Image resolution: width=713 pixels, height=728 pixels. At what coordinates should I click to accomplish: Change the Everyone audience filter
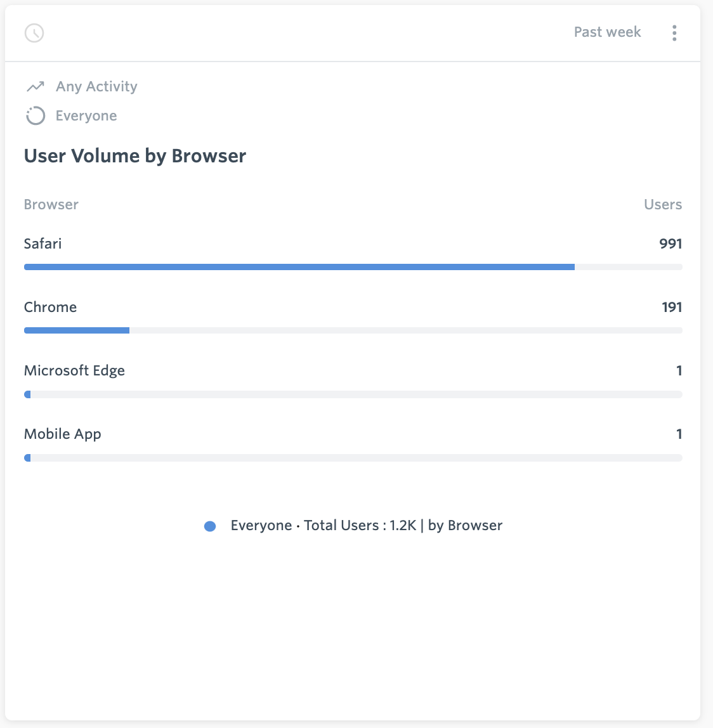tap(86, 115)
